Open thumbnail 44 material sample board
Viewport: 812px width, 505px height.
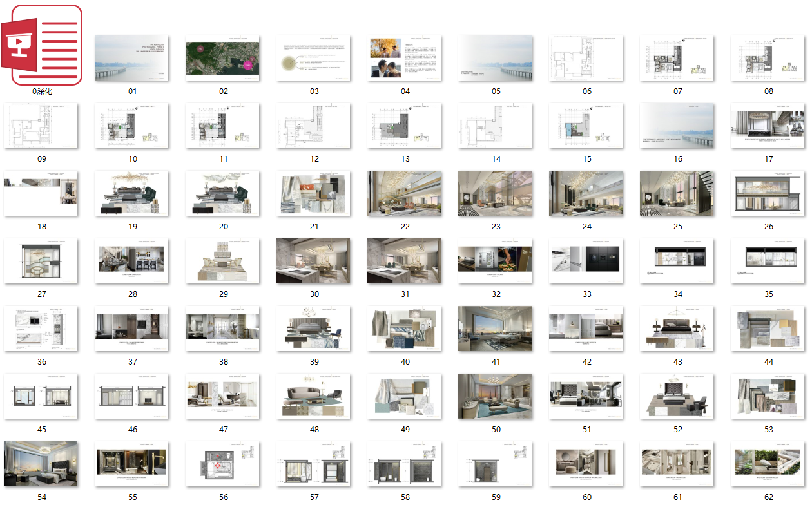tap(768, 329)
